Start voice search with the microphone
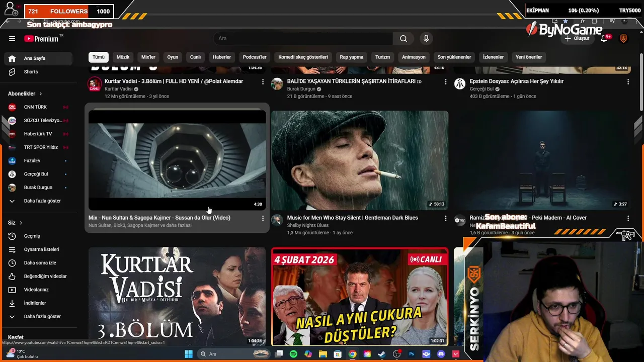Screen dimensions: 644x362 [426, 39]
